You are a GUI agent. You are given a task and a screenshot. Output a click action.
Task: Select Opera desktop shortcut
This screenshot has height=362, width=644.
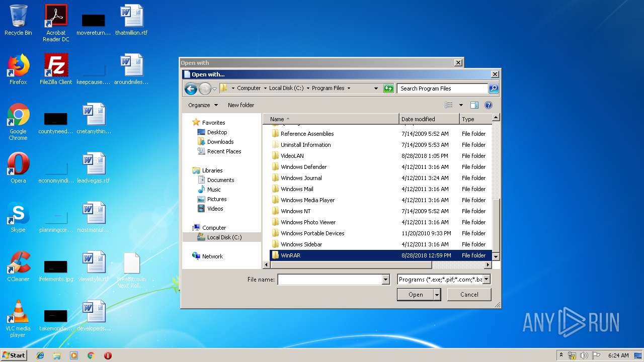18,168
